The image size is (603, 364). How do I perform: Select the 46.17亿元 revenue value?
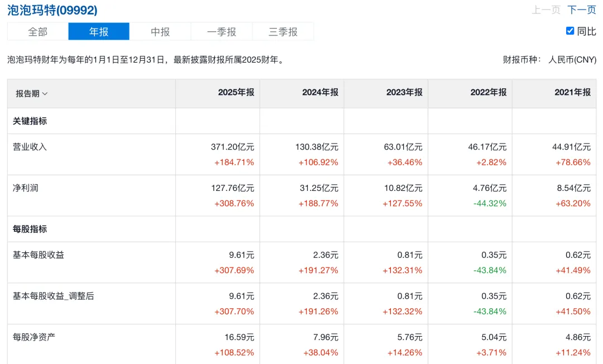click(487, 147)
